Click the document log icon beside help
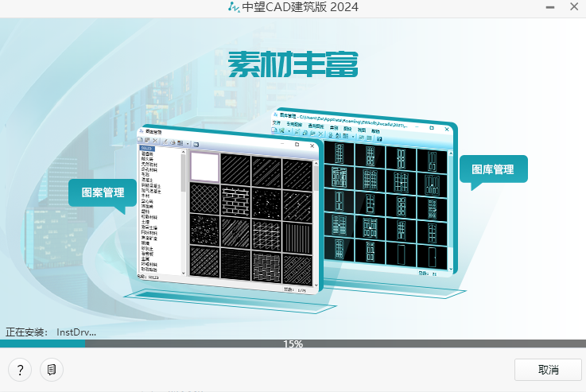The width and height of the screenshot is (586, 392). pyautogui.click(x=51, y=370)
